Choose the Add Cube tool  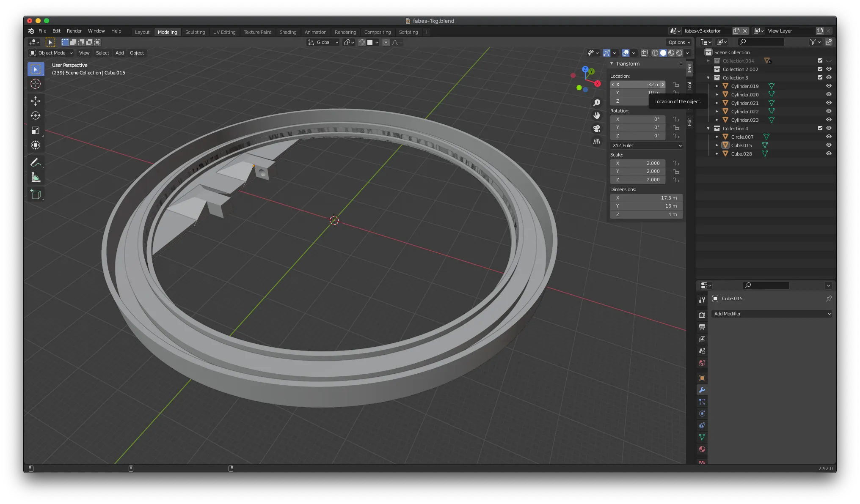click(x=36, y=194)
